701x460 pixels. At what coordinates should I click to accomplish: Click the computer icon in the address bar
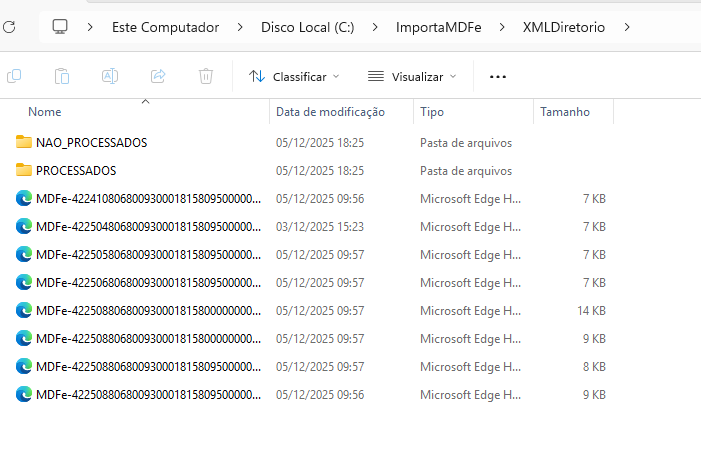coord(61,27)
